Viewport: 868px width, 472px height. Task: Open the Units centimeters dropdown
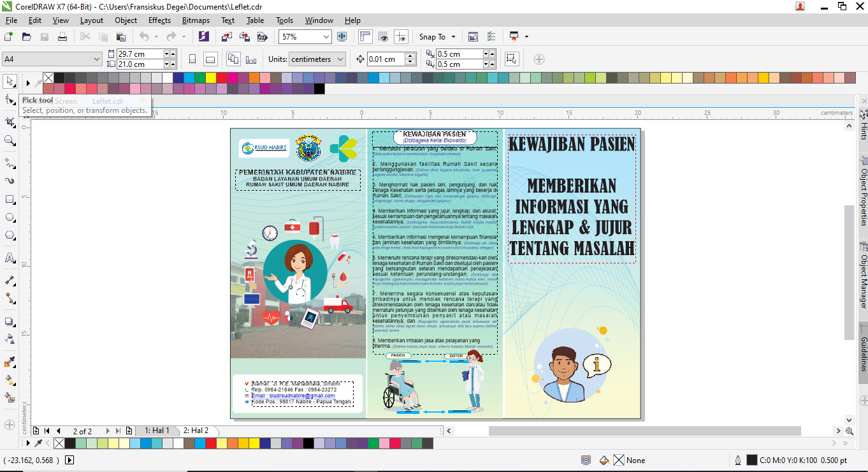340,59
